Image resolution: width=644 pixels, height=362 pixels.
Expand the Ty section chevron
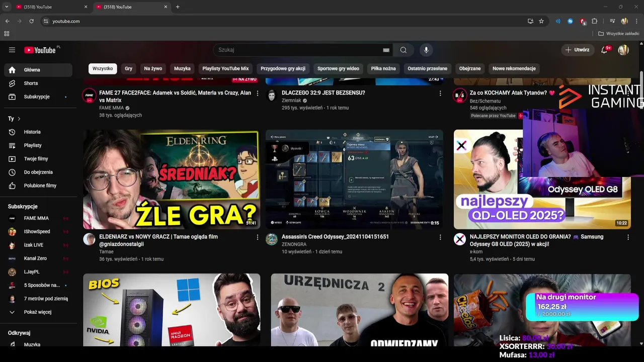19,119
